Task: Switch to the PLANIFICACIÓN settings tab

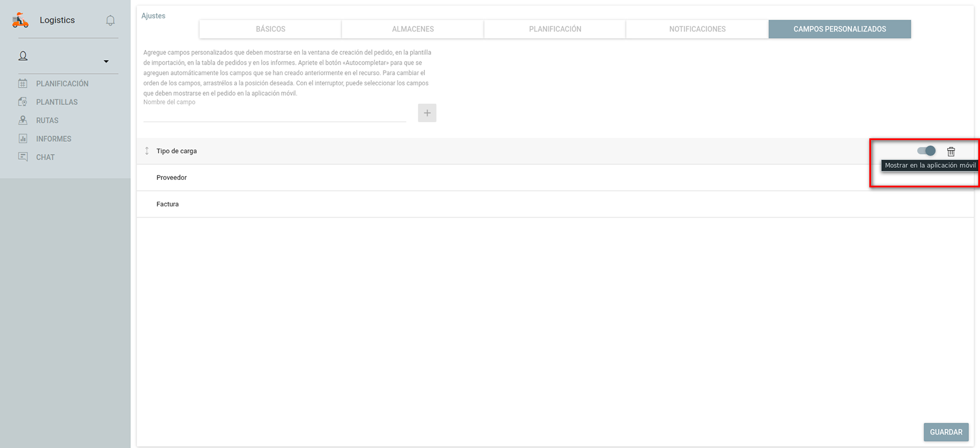Action: point(555,29)
